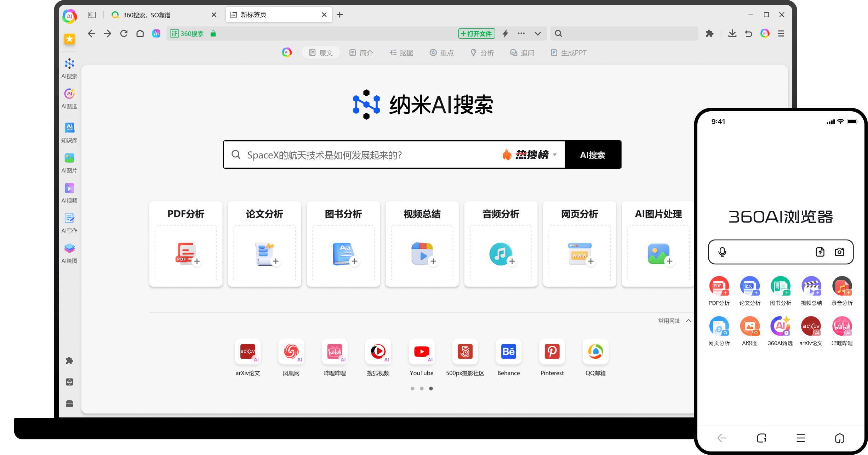Image resolution: width=868 pixels, height=455 pixels.
Task: Open the PDF分析 card
Action: tap(186, 244)
